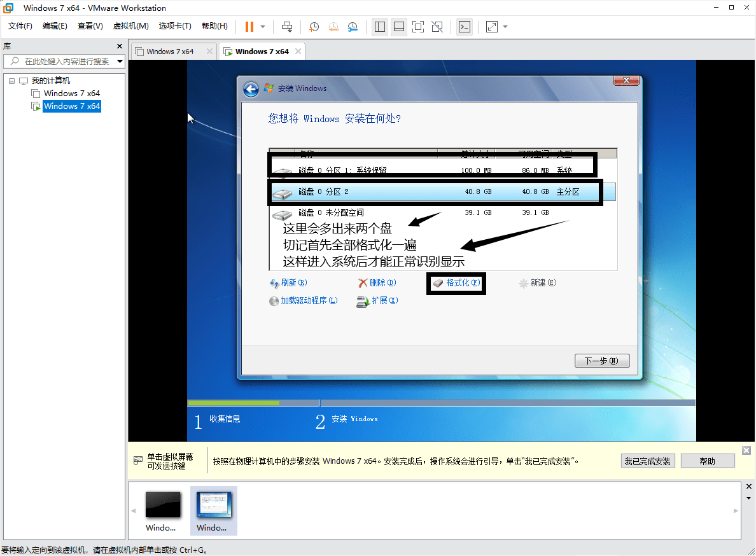Close the active Windows 7 x64 tab
The height and width of the screenshot is (556, 756).
(298, 51)
